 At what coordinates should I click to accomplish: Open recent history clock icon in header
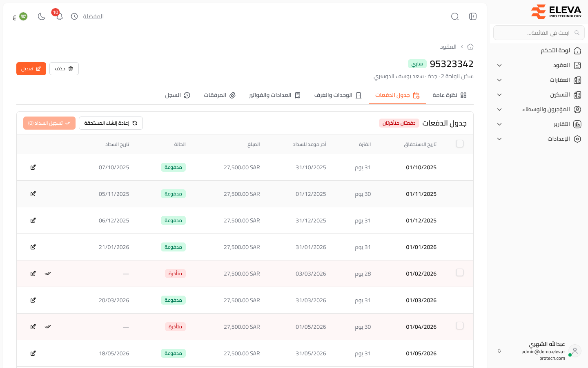tap(74, 16)
